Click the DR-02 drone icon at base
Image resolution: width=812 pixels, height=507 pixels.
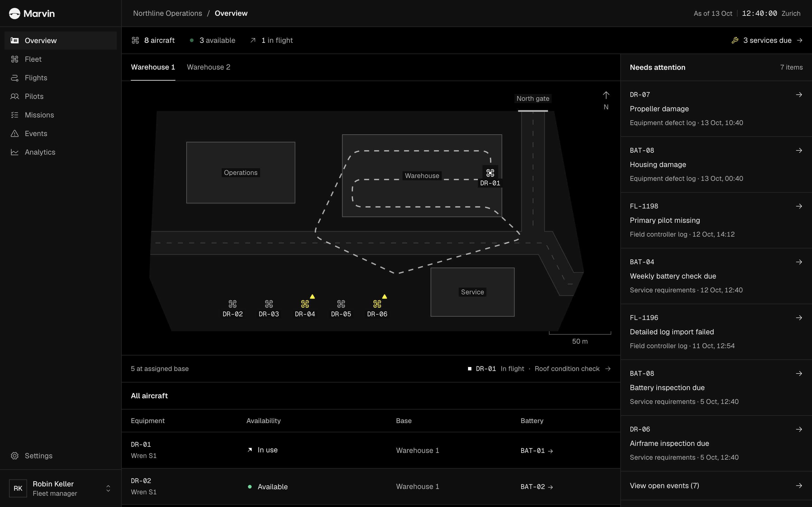coord(233,304)
